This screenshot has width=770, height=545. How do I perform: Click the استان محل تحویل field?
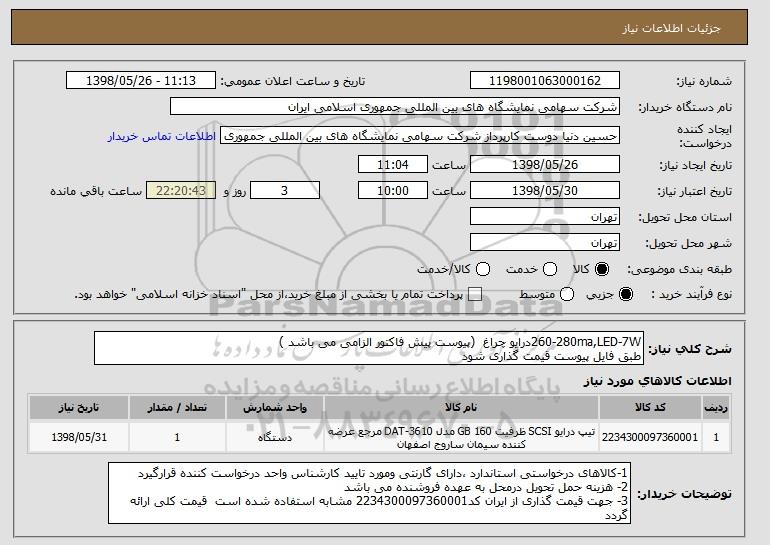click(545, 217)
